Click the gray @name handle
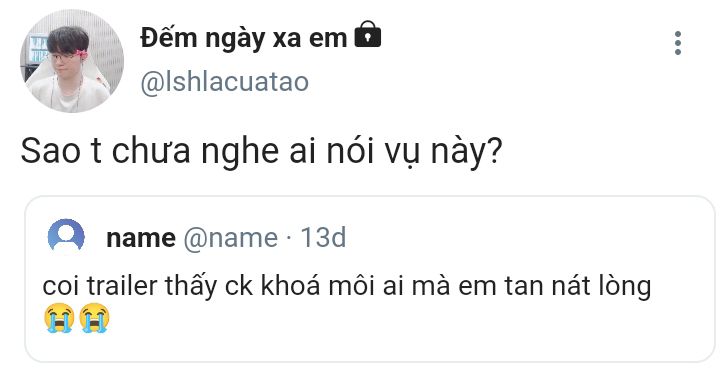720x377 pixels. [x=231, y=238]
